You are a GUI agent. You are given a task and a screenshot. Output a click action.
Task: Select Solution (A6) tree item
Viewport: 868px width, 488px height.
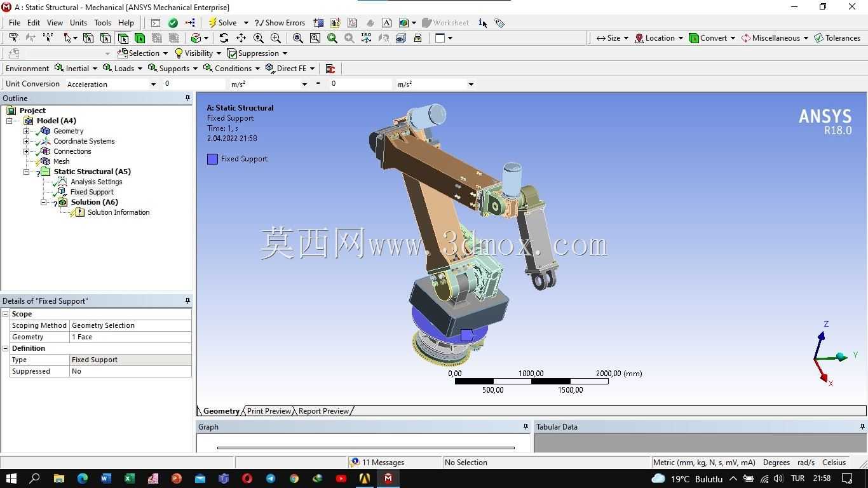[x=94, y=202]
